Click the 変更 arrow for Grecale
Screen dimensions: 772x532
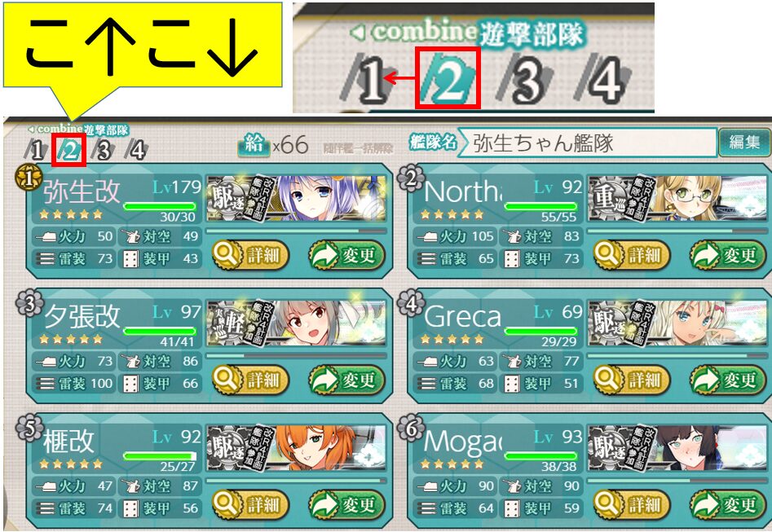(729, 380)
